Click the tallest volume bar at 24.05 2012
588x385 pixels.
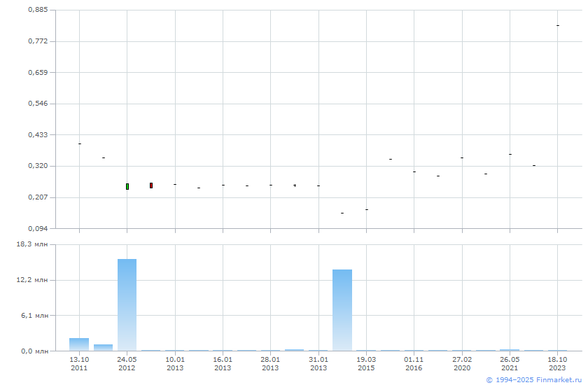point(127,304)
